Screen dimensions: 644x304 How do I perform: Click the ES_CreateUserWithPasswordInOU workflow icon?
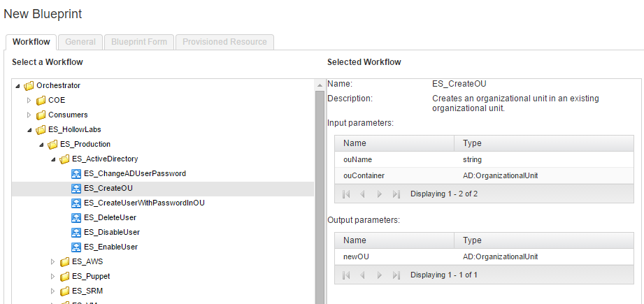click(76, 203)
